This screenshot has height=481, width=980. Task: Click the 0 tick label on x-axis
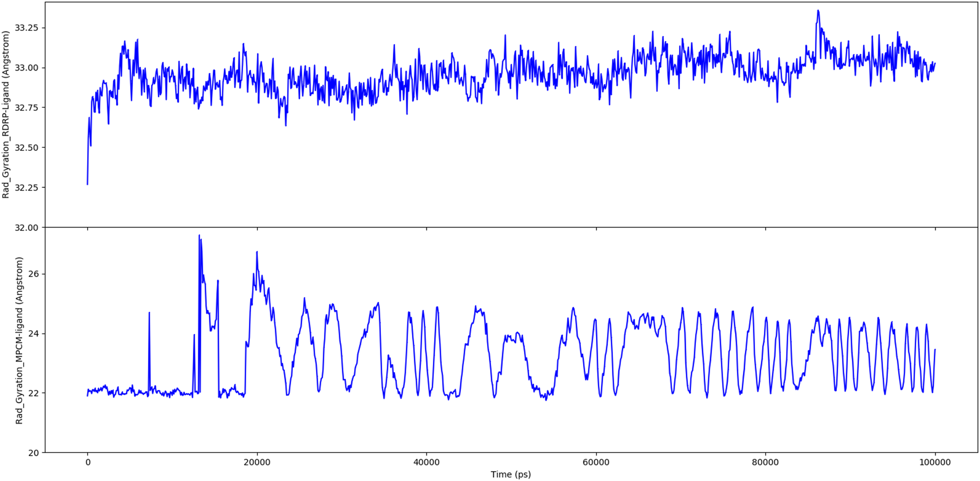click(x=88, y=462)
